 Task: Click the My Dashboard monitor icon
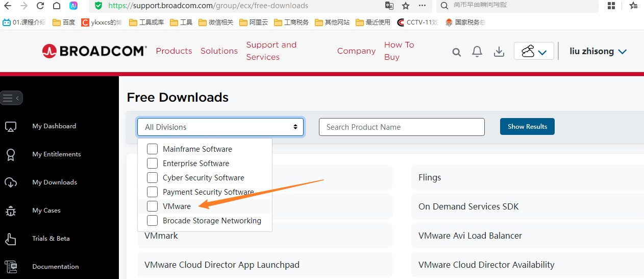coord(11,126)
